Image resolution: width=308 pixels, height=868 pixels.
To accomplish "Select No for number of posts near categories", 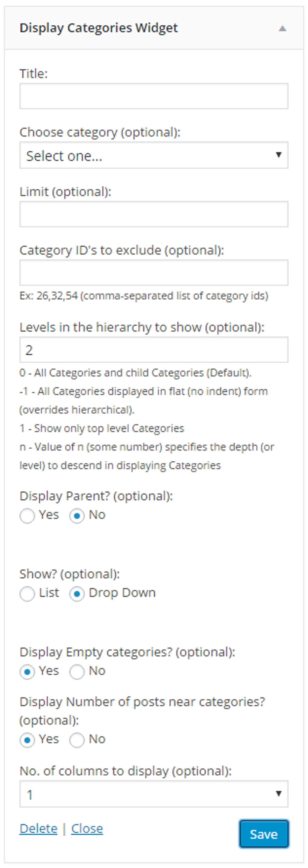I will [x=78, y=739].
